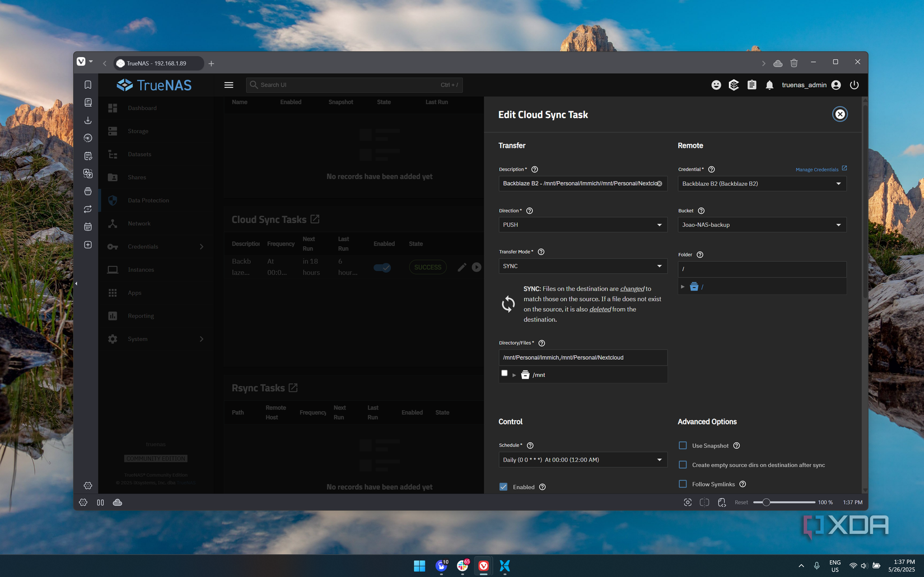
Task: Show the Transfer Mode help tooltip
Action: (541, 252)
